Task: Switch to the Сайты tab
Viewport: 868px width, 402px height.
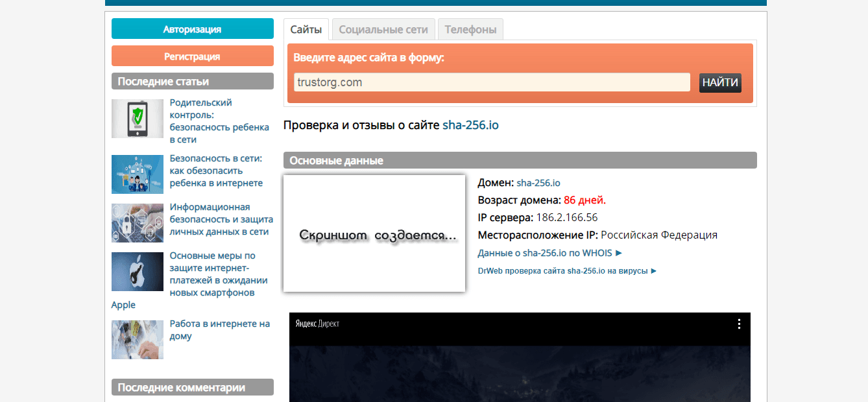Action: click(x=306, y=30)
